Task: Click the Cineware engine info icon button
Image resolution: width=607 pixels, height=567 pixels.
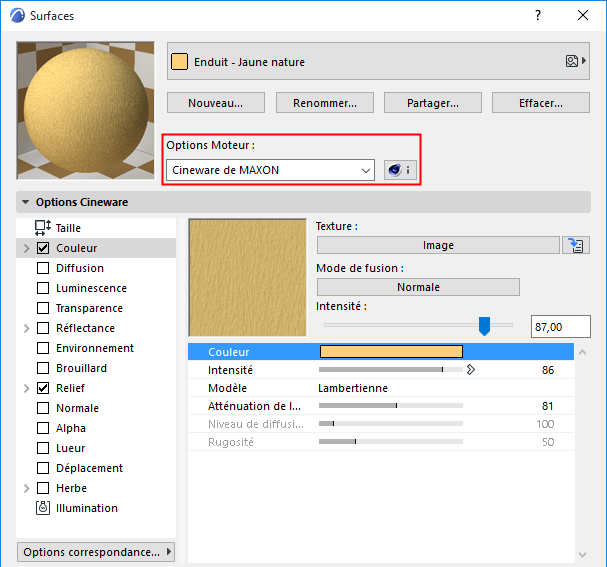Action: 400,170
